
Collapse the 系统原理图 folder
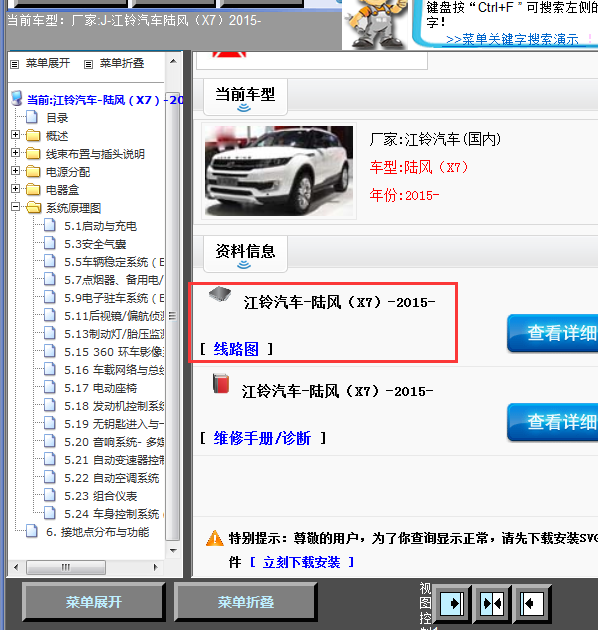[15, 207]
